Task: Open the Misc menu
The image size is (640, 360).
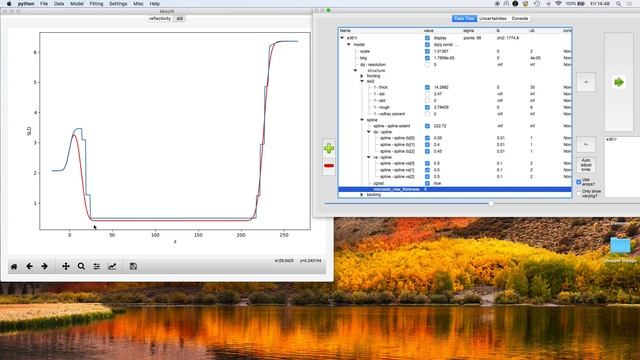Action: tap(138, 4)
